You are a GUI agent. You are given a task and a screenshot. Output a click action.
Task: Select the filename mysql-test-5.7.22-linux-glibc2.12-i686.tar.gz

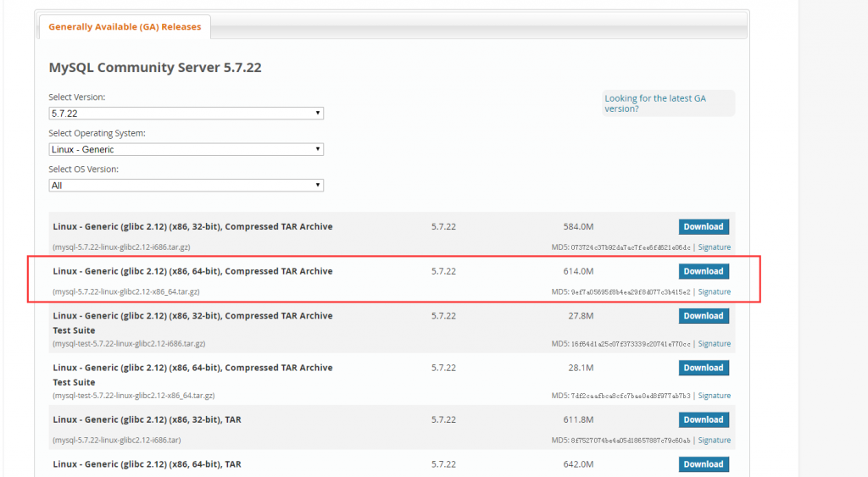129,344
